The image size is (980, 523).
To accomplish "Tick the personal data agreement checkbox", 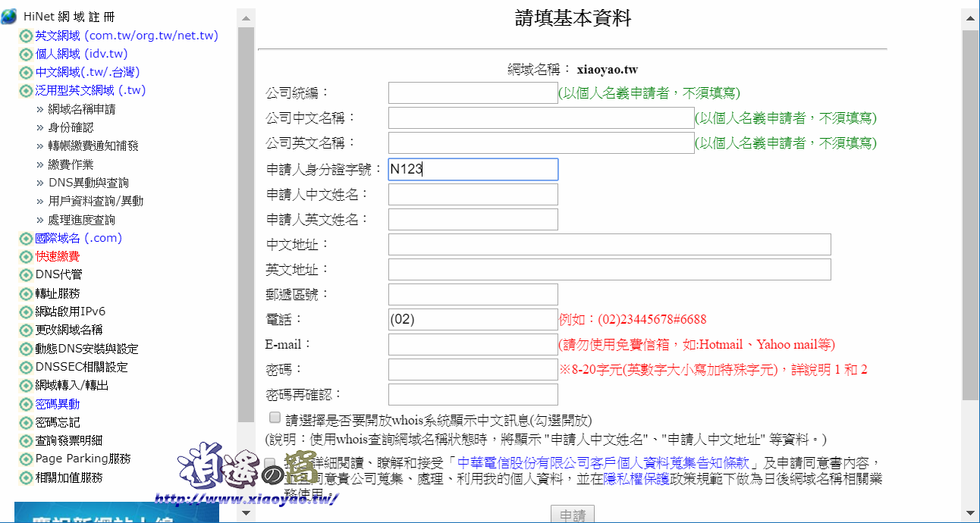I will click(x=270, y=462).
